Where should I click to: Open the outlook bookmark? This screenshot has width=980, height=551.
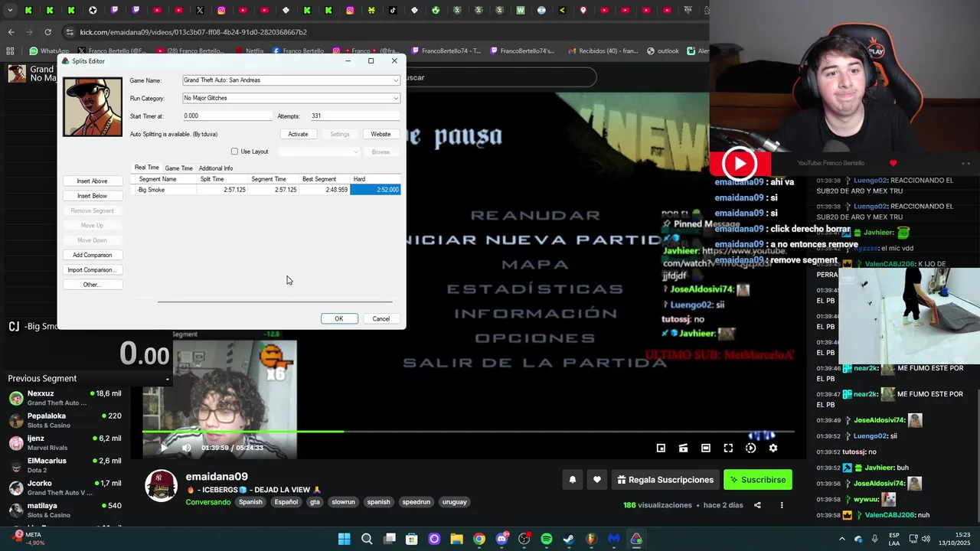(663, 51)
